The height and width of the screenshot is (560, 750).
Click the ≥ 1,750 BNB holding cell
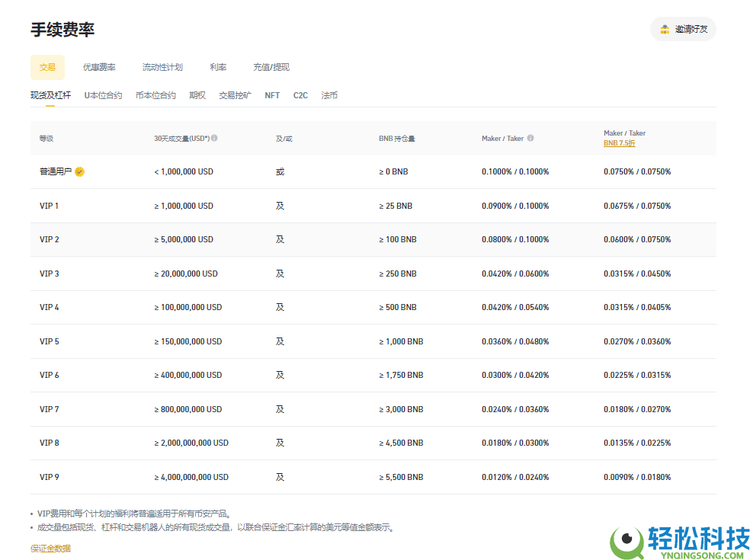(x=402, y=375)
